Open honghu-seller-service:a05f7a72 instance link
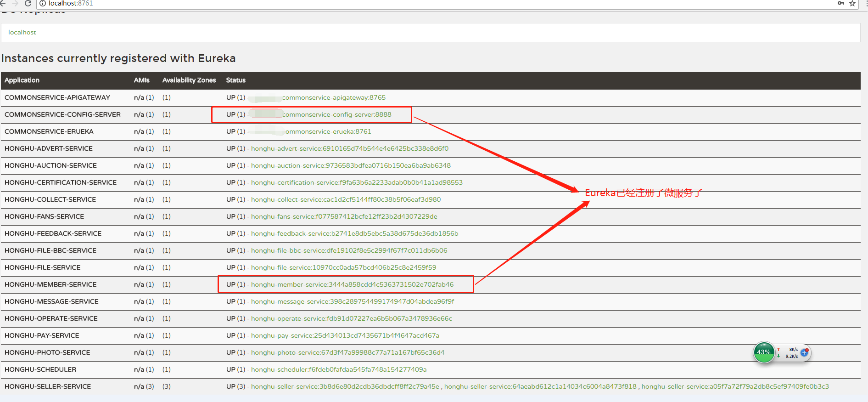868x402 pixels. point(735,386)
